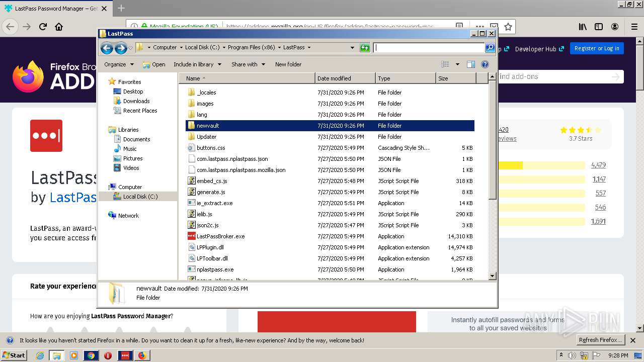
Task: Open Explorer help question mark icon
Action: coord(485,64)
